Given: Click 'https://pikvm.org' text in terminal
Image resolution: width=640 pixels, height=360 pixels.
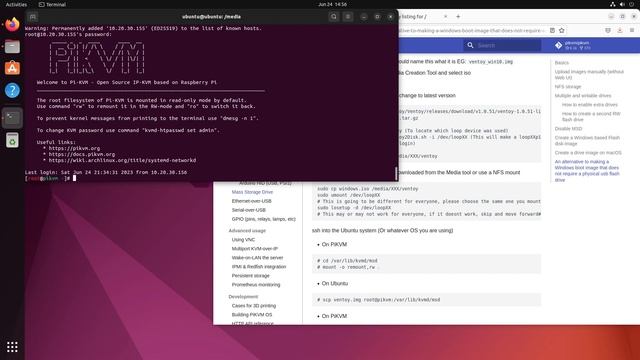Looking at the screenshot, I should coord(74,148).
